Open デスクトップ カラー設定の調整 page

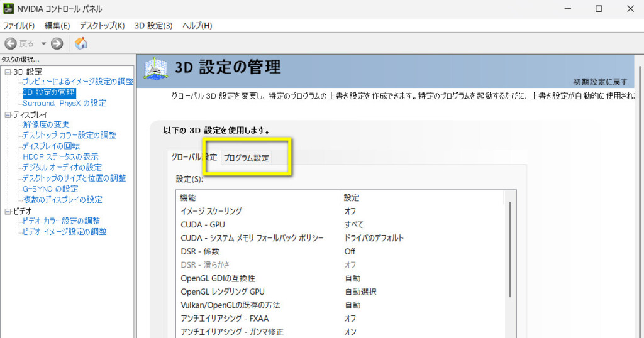click(69, 135)
